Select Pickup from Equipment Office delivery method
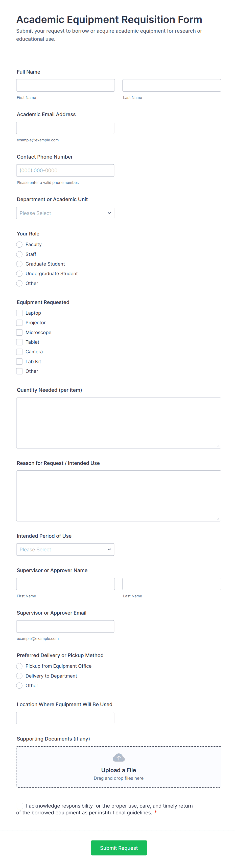235x868 pixels. (19, 666)
